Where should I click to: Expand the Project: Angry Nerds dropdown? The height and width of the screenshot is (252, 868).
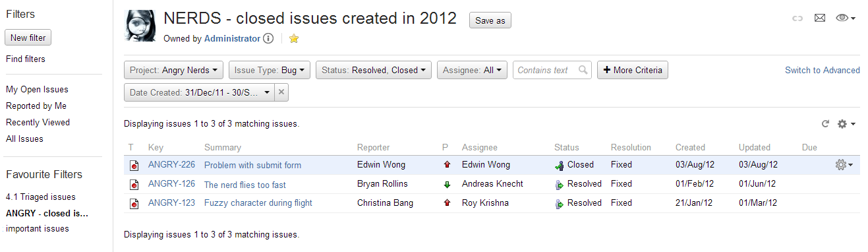point(174,70)
